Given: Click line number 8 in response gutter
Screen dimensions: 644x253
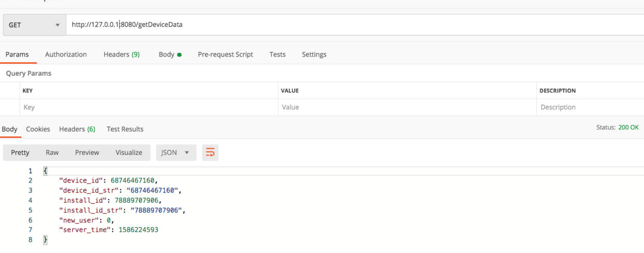Looking at the screenshot, I should (30, 240).
